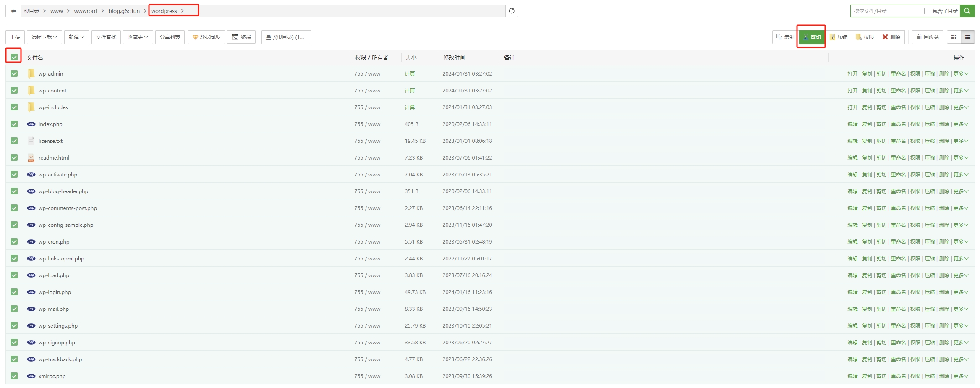The height and width of the screenshot is (388, 980).
Task: Expand the New (新建) dropdown
Action: pos(76,37)
